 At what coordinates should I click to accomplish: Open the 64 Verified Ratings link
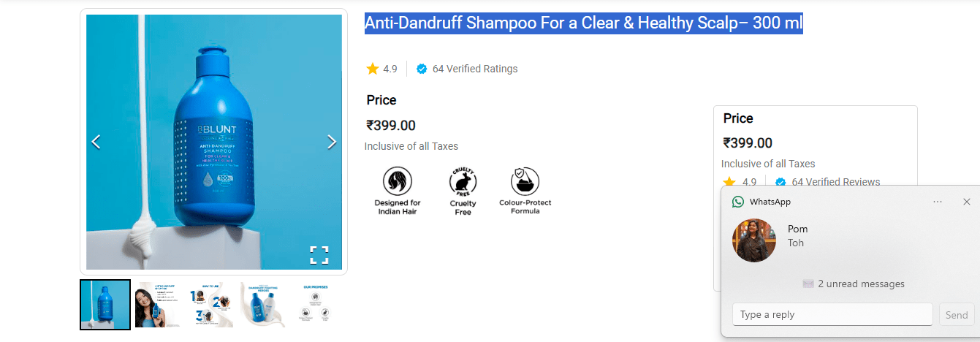coord(474,69)
